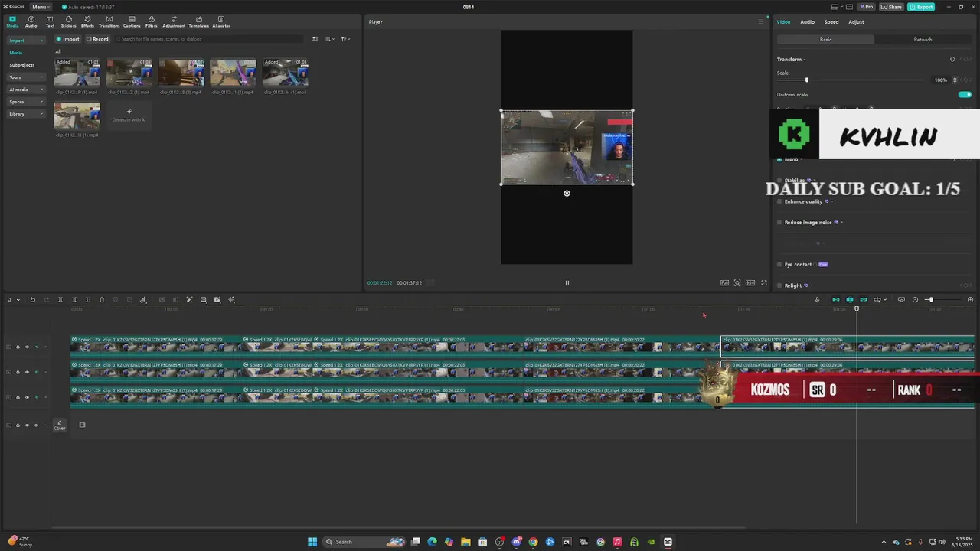
Task: Click the Transform reset icon
Action: click(952, 60)
